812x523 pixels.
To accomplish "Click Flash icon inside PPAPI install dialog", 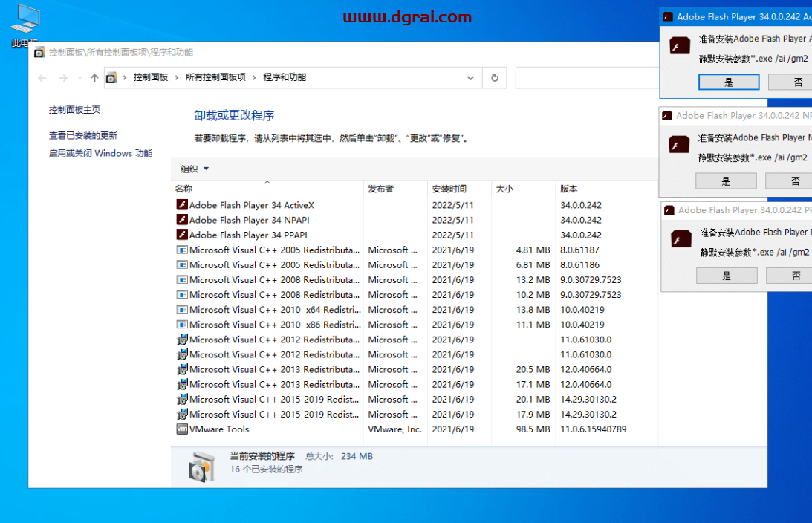I will [681, 238].
